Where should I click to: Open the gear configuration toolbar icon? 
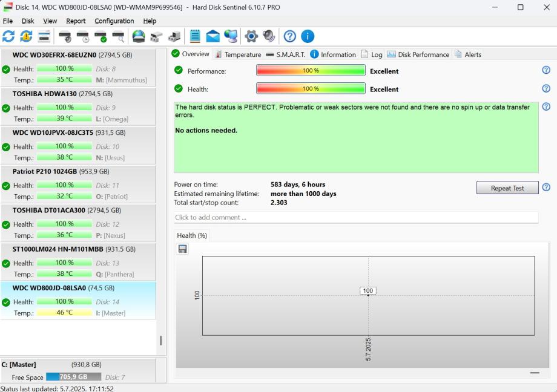tap(251, 36)
